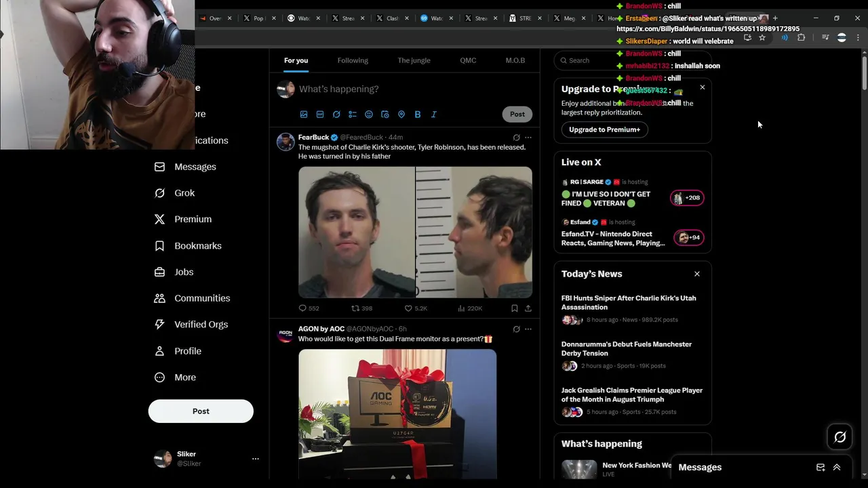Screen dimensions: 868x488
Task: Close the Today's News panel
Action: [x=697, y=274]
